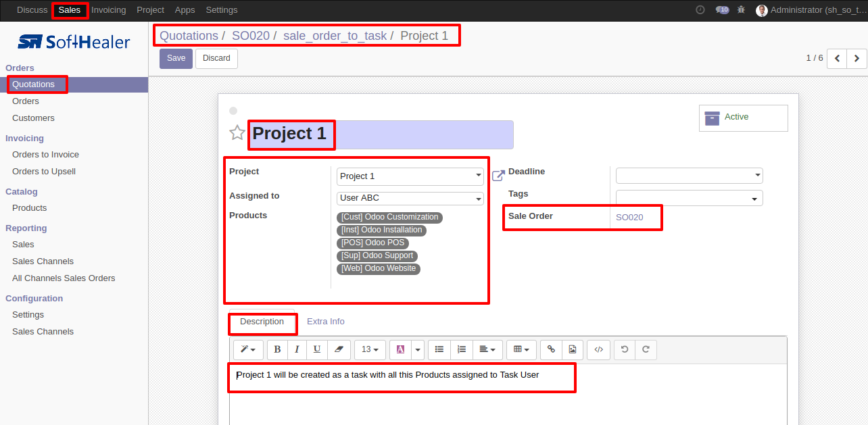Open the SO020 Sale Order link
The image size is (868, 425).
(x=629, y=218)
